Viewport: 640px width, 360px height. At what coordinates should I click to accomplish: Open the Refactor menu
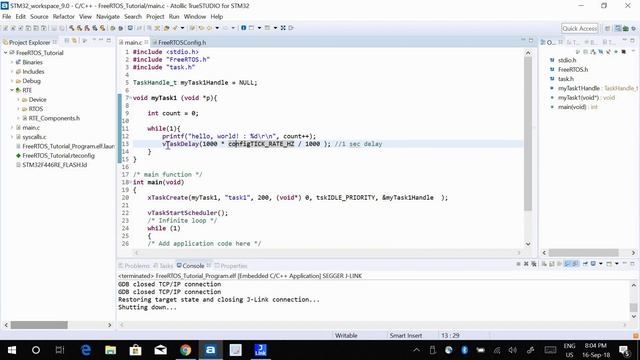click(x=63, y=16)
